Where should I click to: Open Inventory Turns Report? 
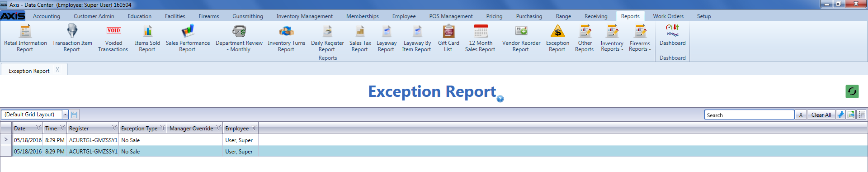[x=286, y=38]
